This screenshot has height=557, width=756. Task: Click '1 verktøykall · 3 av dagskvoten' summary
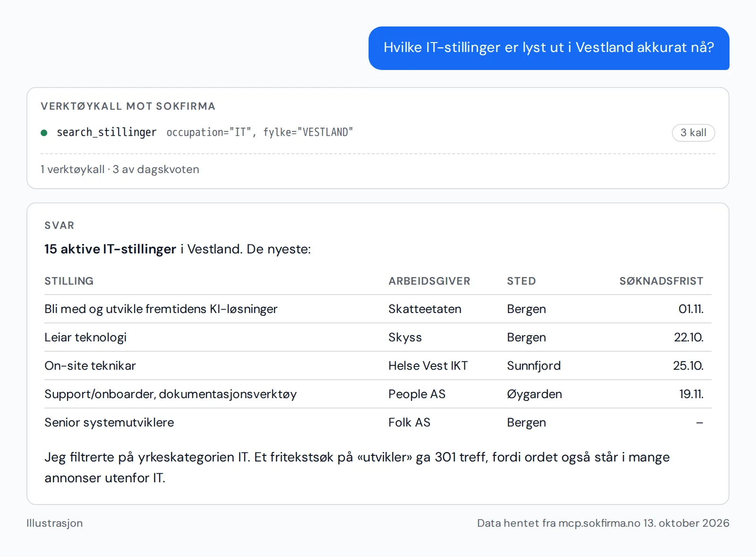pyautogui.click(x=120, y=169)
